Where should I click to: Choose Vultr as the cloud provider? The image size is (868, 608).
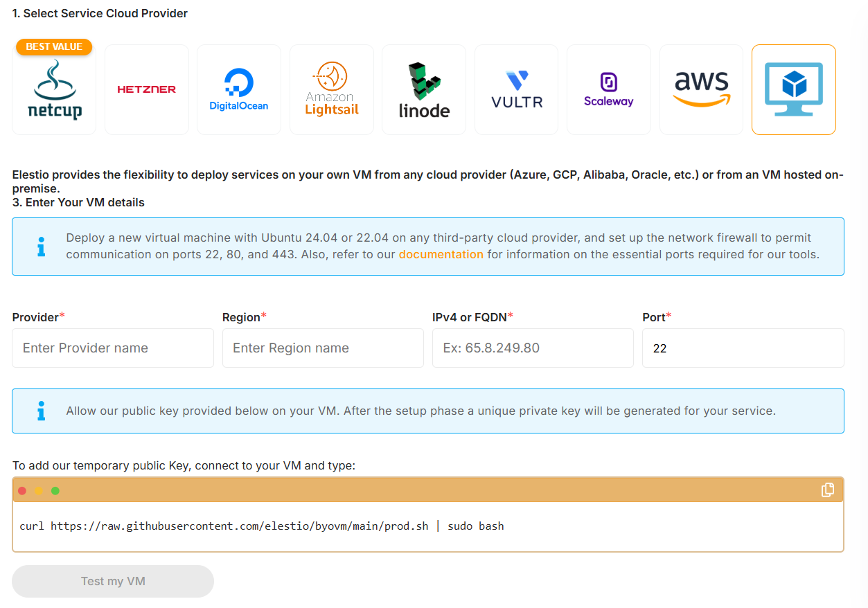click(516, 89)
